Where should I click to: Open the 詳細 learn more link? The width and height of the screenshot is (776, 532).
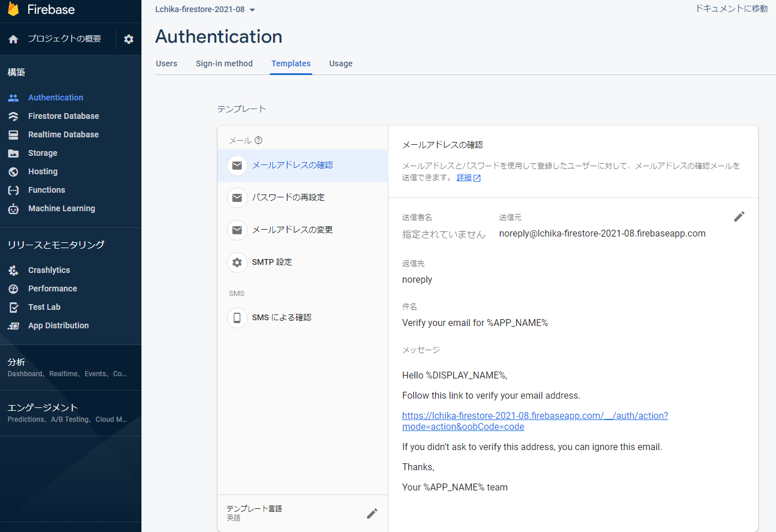468,178
